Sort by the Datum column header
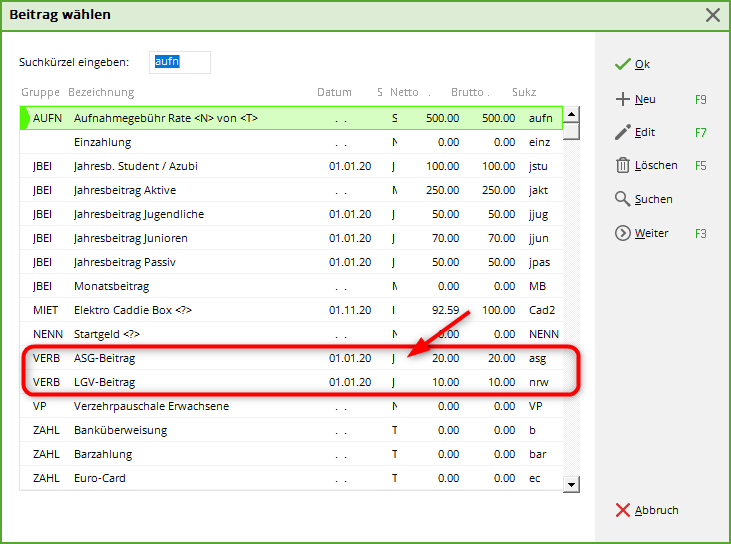731x544 pixels. click(334, 92)
